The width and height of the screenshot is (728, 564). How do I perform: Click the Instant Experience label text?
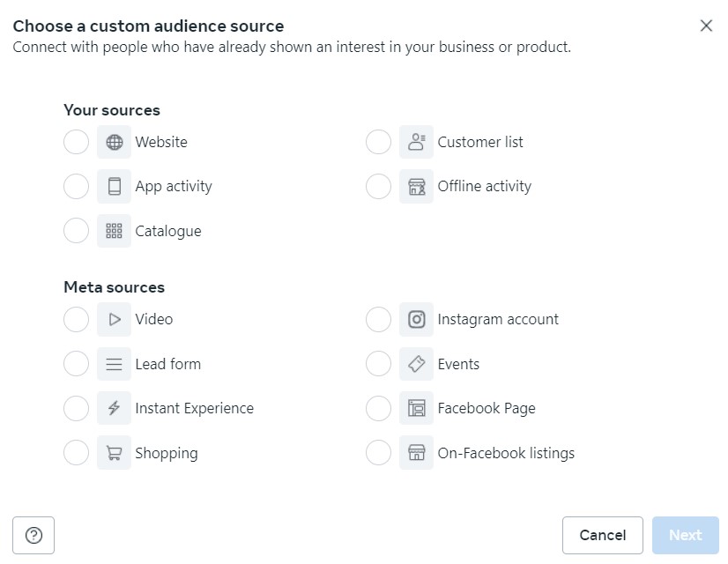(195, 409)
